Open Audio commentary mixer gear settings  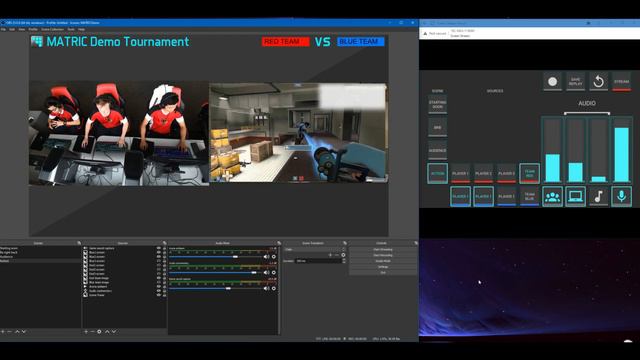click(x=274, y=272)
